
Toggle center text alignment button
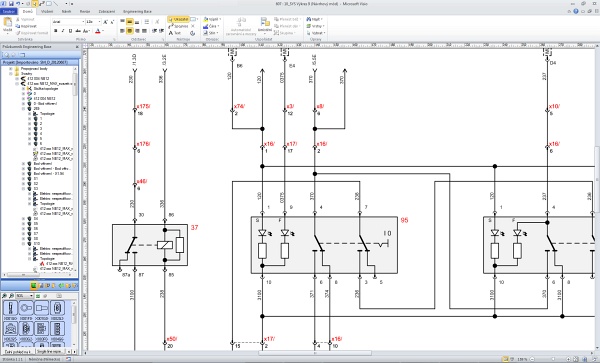(130, 31)
